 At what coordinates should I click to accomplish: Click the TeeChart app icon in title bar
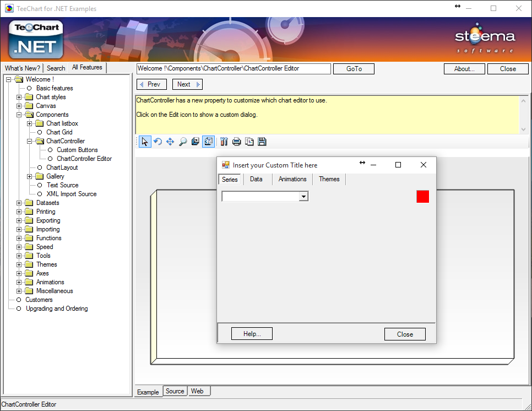click(x=9, y=8)
